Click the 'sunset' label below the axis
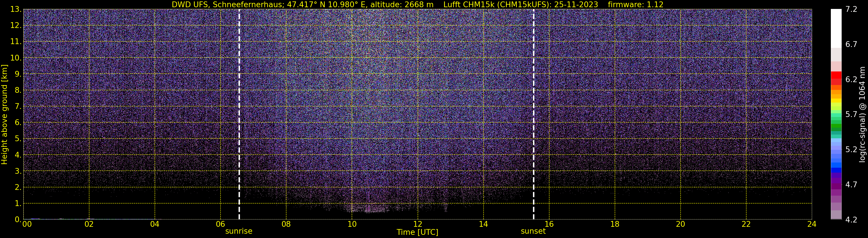 [x=533, y=231]
